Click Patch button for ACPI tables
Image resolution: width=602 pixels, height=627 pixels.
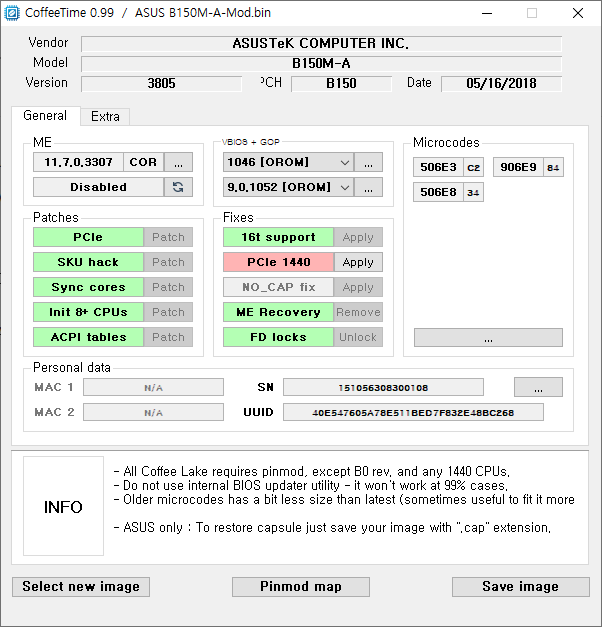click(168, 337)
